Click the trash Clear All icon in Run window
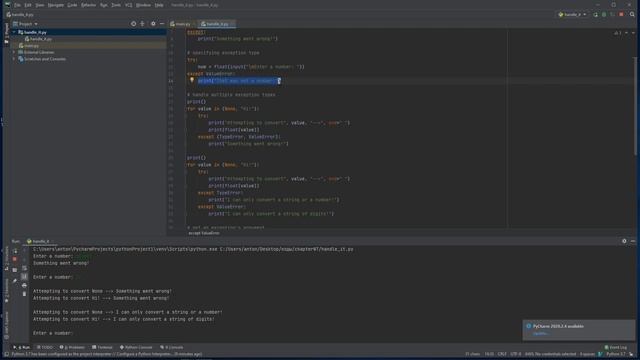Image resolution: width=640 pixels, height=360 pixels. 24,294
